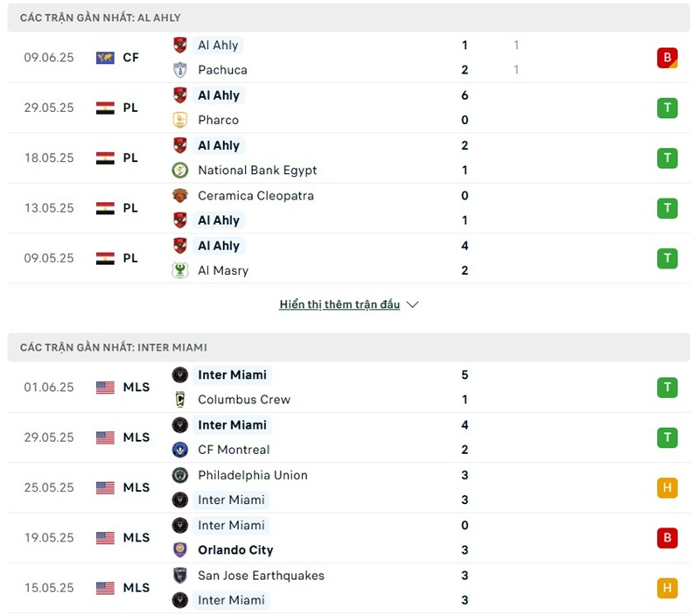Viewport: 700px width, 615px height.
Task: Click the Pharco club logo
Action: (x=180, y=120)
